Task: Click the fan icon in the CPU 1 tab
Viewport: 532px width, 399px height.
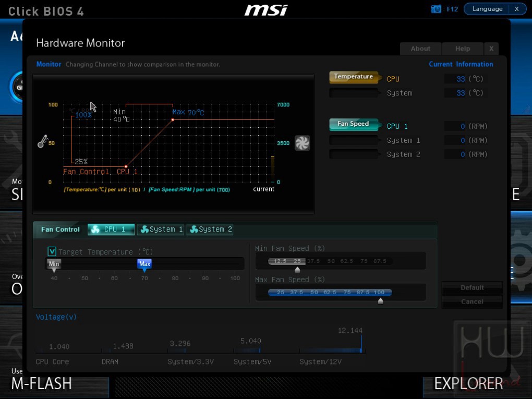Action: 95,229
